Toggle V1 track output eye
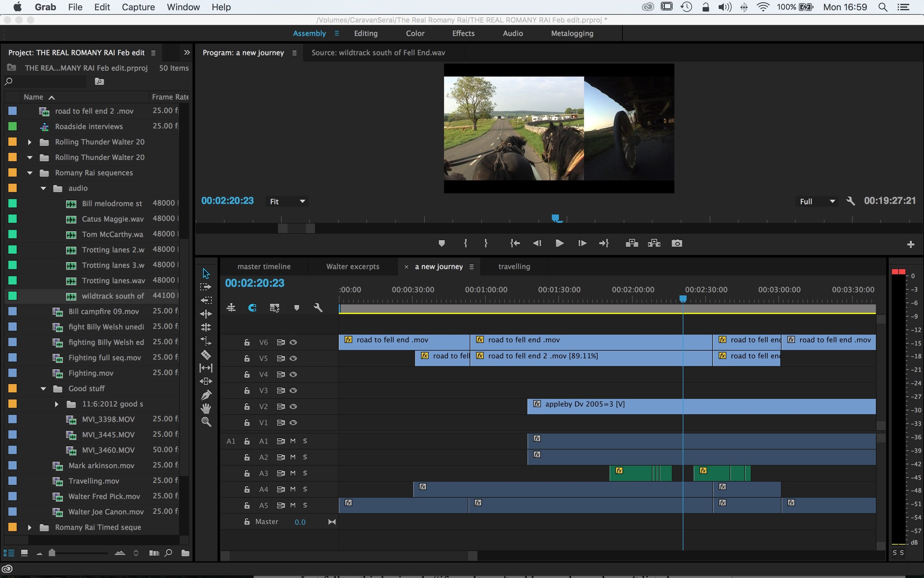This screenshot has height=578, width=924. coord(293,422)
